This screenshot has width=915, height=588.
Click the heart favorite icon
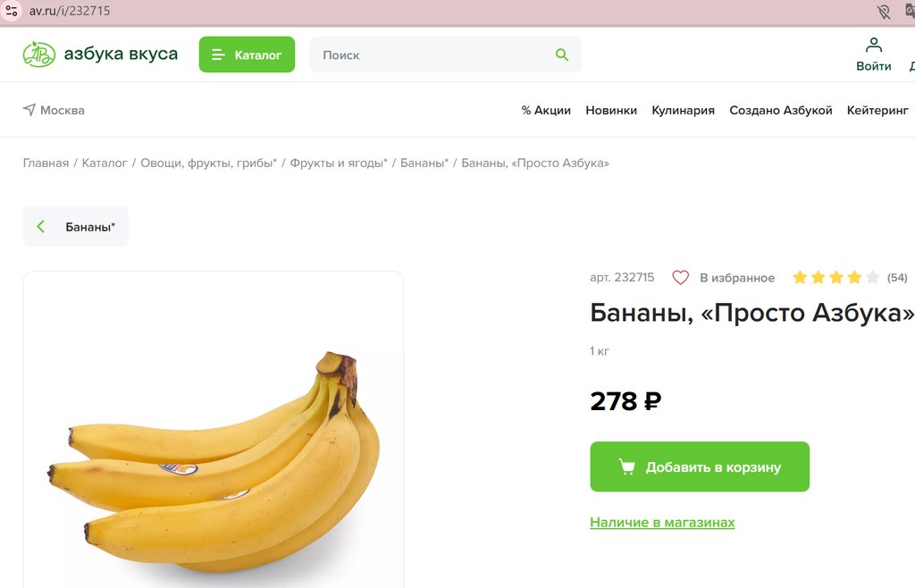(x=680, y=278)
